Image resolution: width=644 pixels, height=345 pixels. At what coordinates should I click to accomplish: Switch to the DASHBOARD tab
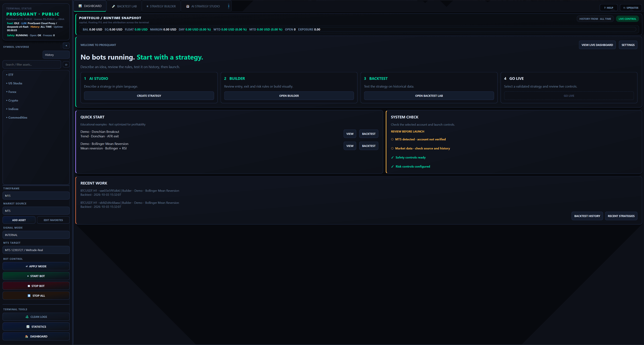90,6
